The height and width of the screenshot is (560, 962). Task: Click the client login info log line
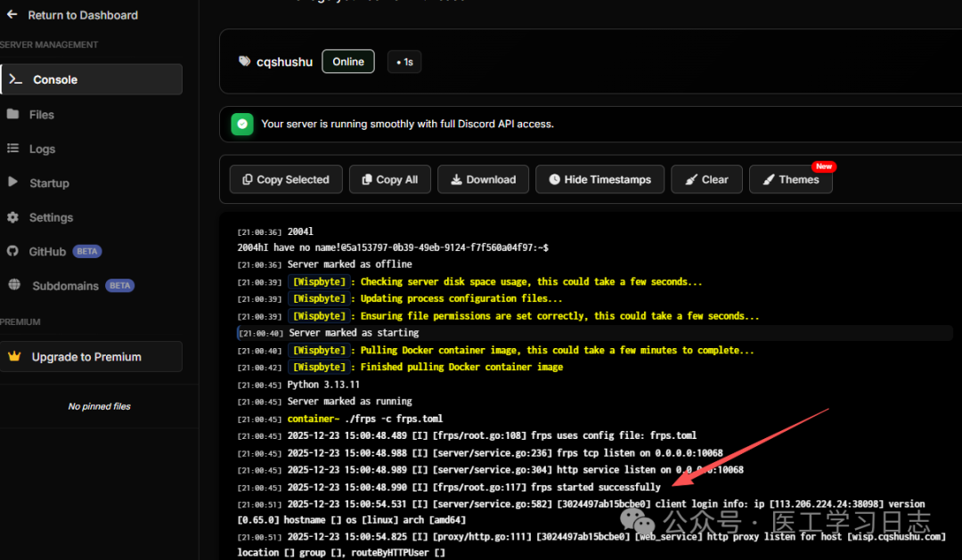[581, 512]
